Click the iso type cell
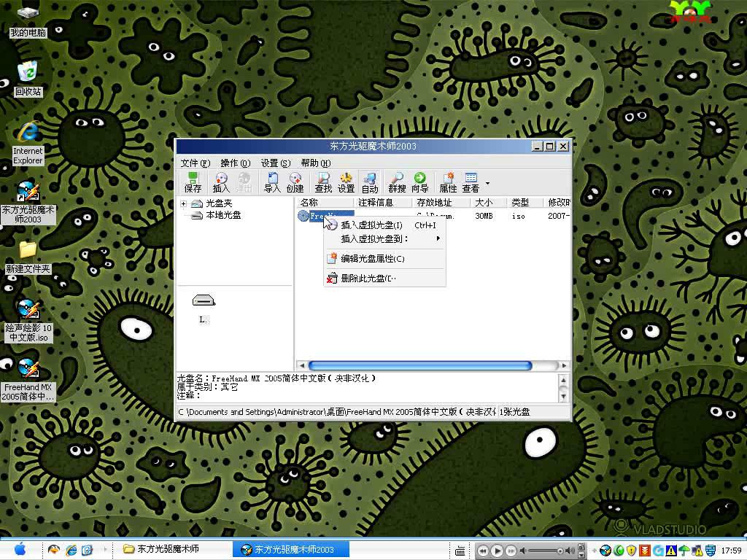Screen dimensions: 747x560 click(519, 216)
